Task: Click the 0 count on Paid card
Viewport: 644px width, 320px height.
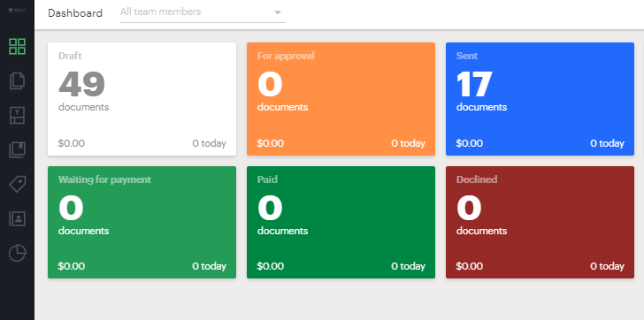Action: coord(270,208)
